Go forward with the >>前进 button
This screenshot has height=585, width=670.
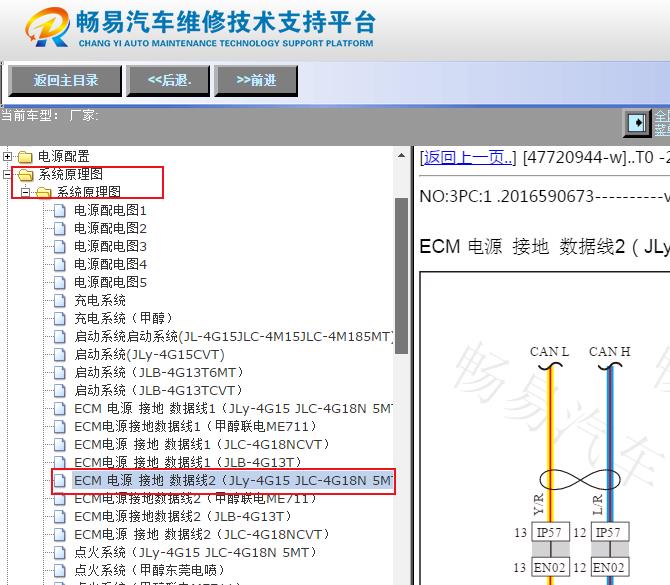[256, 81]
